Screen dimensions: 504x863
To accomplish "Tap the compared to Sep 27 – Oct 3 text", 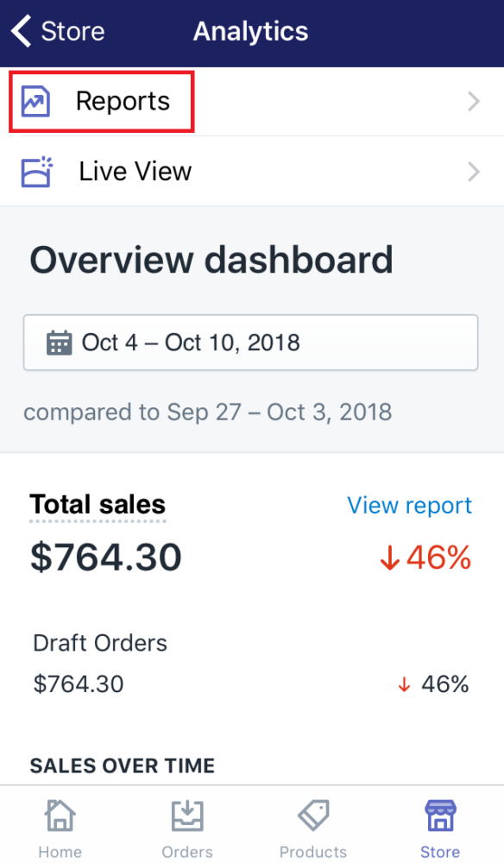I will pos(211,413).
